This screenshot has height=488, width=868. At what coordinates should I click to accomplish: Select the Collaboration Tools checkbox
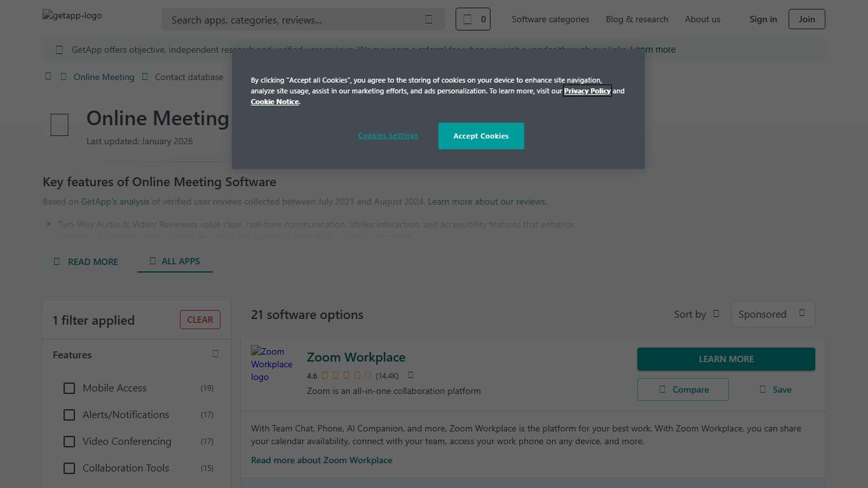(x=69, y=468)
